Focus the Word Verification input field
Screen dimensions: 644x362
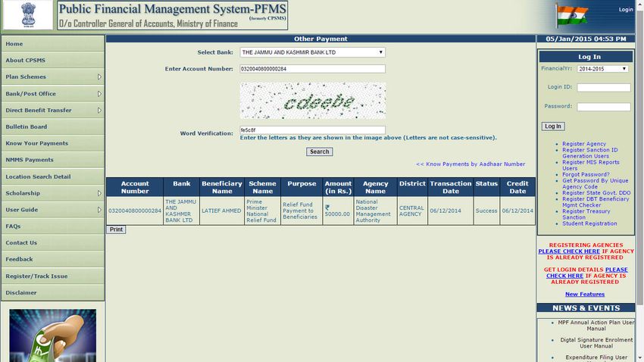click(x=313, y=130)
